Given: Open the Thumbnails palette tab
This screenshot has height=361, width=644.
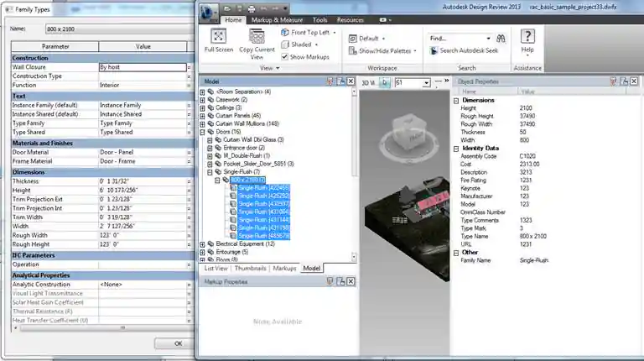Looking at the screenshot, I should coord(251,269).
